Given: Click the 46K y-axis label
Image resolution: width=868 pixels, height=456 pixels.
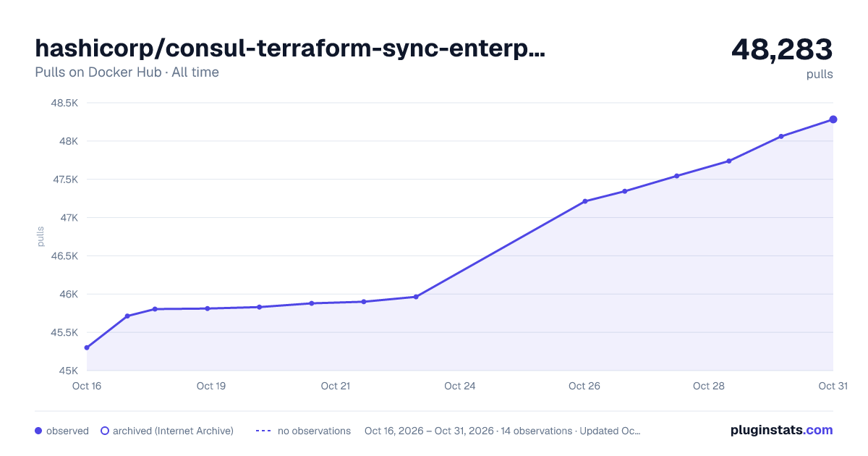Looking at the screenshot, I should [68, 295].
